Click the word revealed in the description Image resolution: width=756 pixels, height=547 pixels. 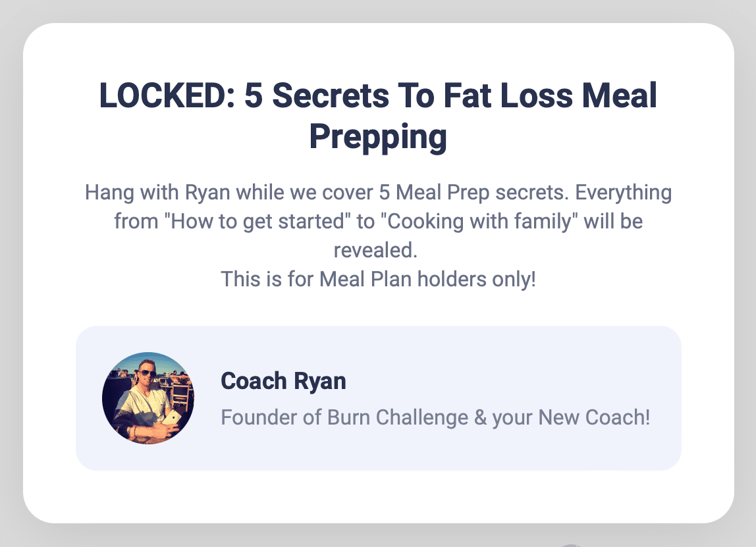(375, 250)
